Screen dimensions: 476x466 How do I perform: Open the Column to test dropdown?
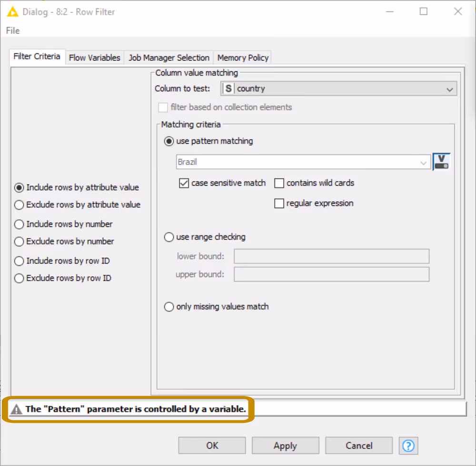click(x=449, y=89)
